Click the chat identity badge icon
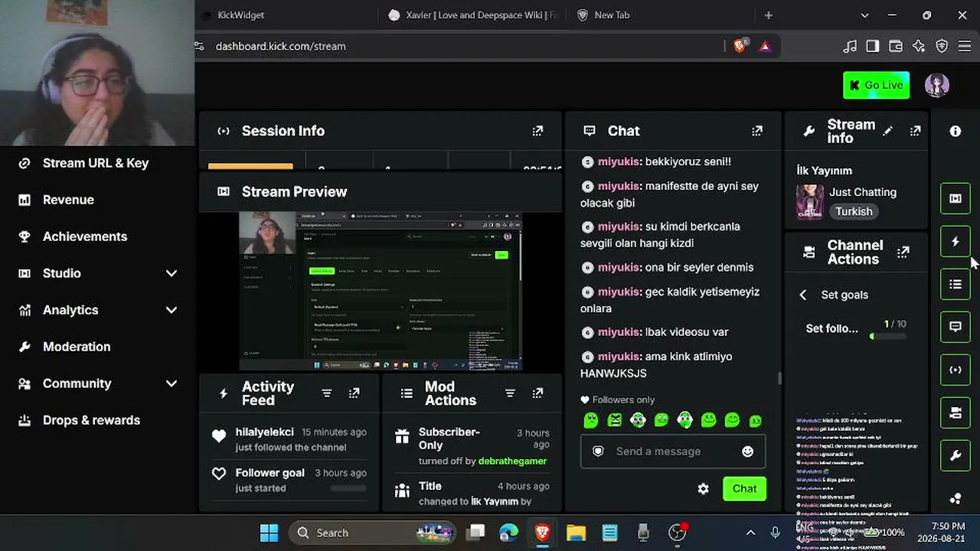The height and width of the screenshot is (551, 980). tap(599, 452)
